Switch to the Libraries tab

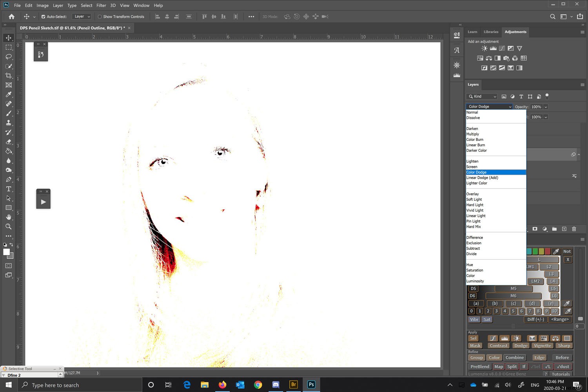tap(491, 32)
